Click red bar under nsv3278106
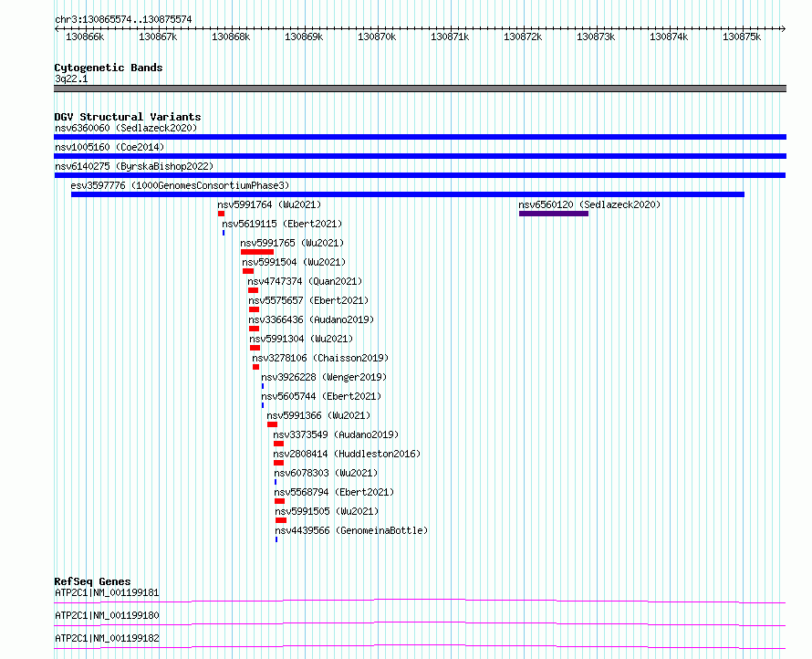The image size is (812, 659). [255, 367]
